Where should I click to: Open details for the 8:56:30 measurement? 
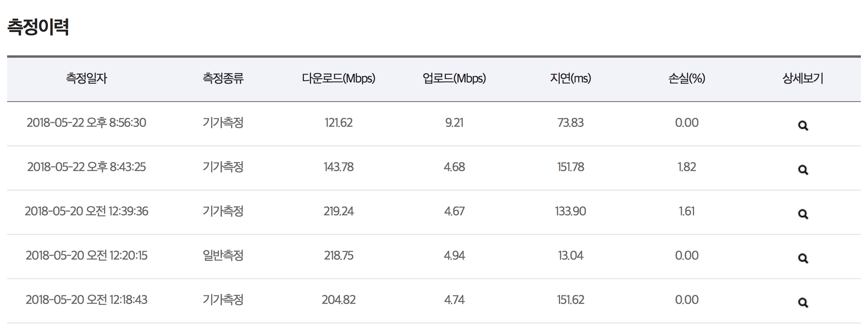pyautogui.click(x=803, y=126)
